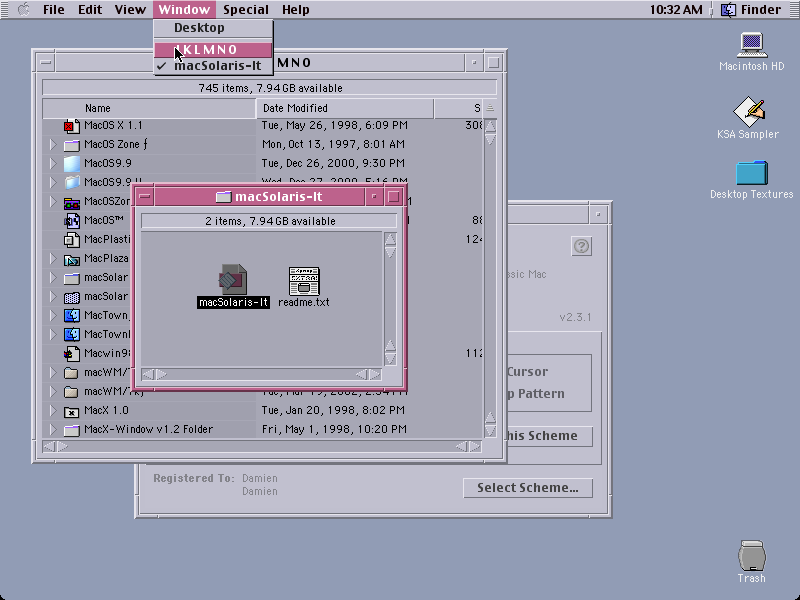The image size is (800, 600).
Task: Sort list by Date Modified column header
Action: pyautogui.click(x=345, y=108)
